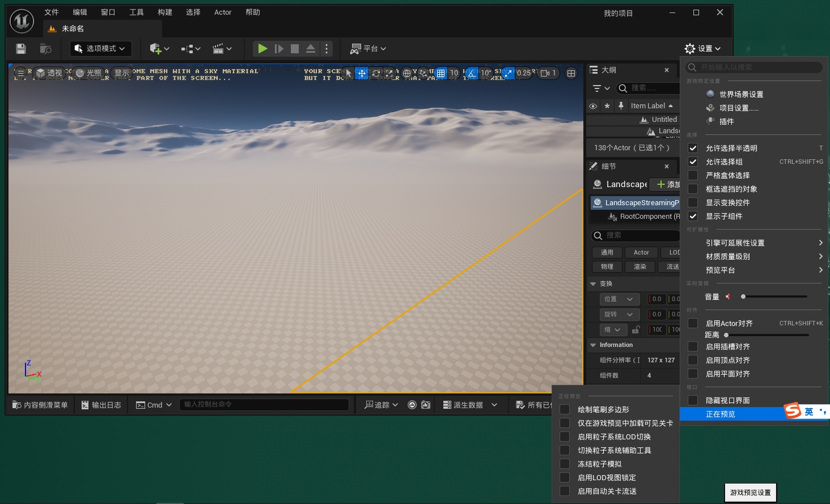Image resolution: width=830 pixels, height=504 pixels.
Task: Open the Outliner filter dropdown
Action: point(601,88)
